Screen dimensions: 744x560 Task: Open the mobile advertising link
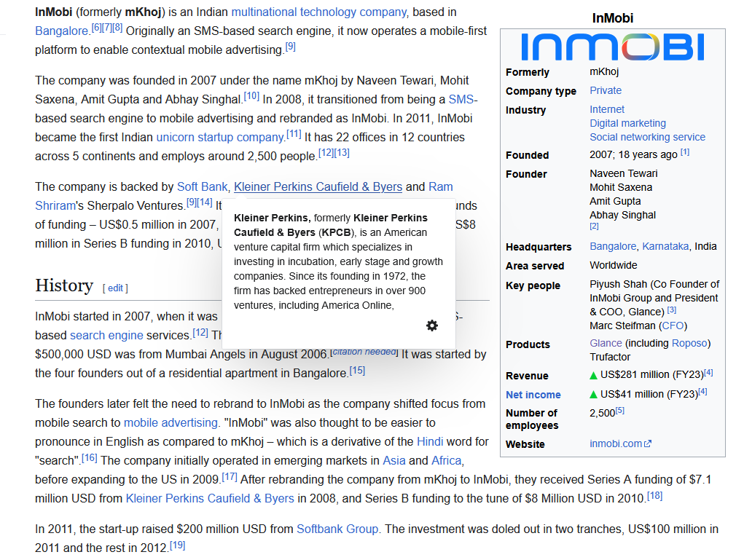coord(171,422)
